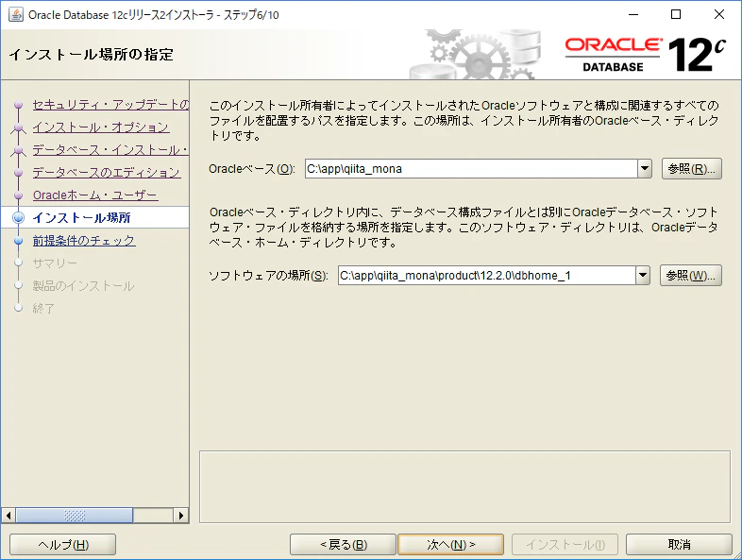Click the left arrow of step list scrollbar
This screenshot has height=560, width=742.
tap(8, 516)
